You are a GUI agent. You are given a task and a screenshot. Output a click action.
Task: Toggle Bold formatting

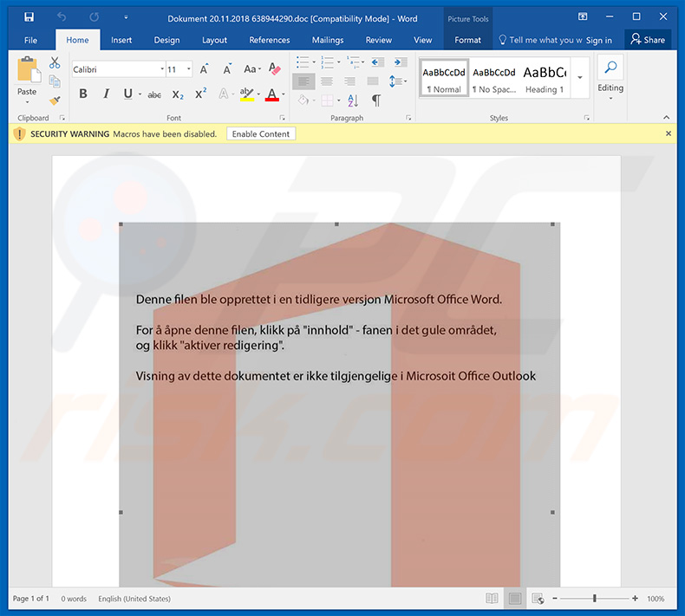(83, 94)
